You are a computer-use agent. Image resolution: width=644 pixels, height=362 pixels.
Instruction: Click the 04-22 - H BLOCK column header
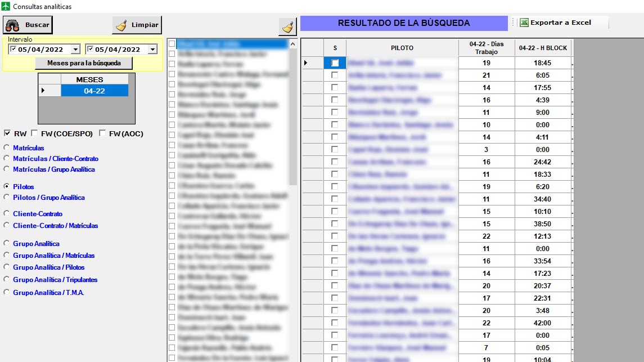[x=543, y=48]
